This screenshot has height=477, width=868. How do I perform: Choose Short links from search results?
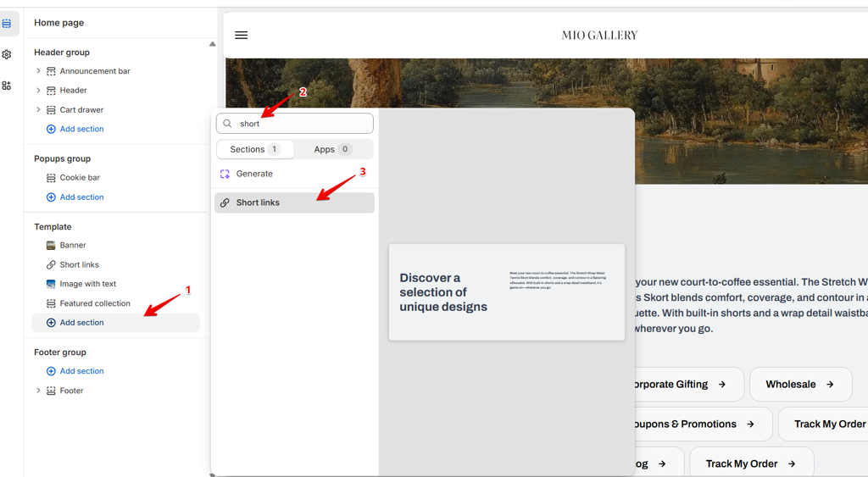(294, 202)
